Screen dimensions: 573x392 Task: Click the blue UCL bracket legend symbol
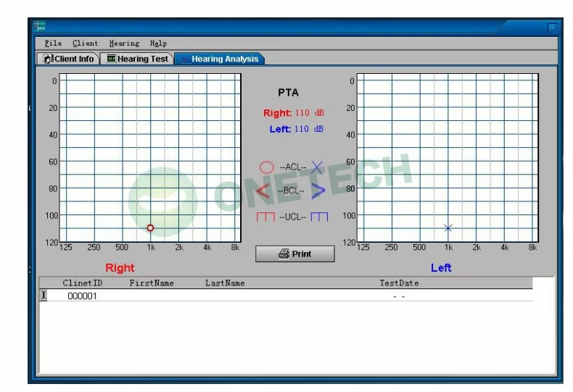(319, 217)
